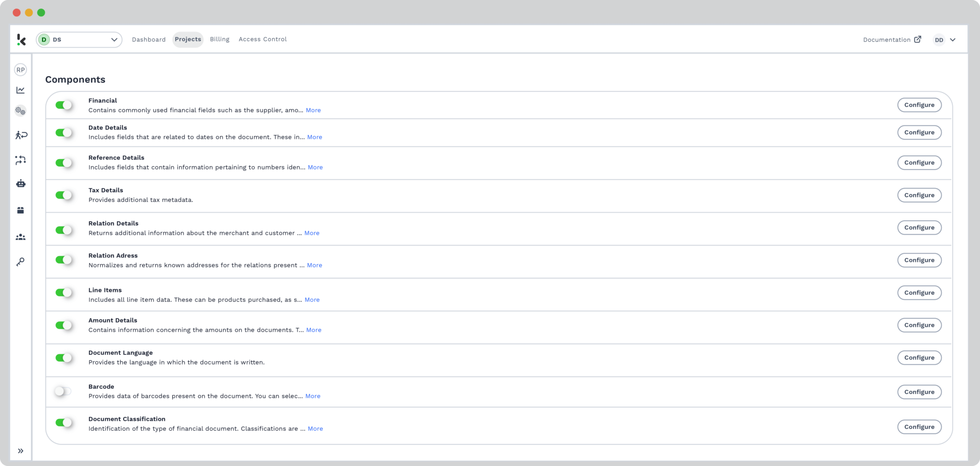Open the Access Control page
The image size is (980, 466).
(x=262, y=39)
